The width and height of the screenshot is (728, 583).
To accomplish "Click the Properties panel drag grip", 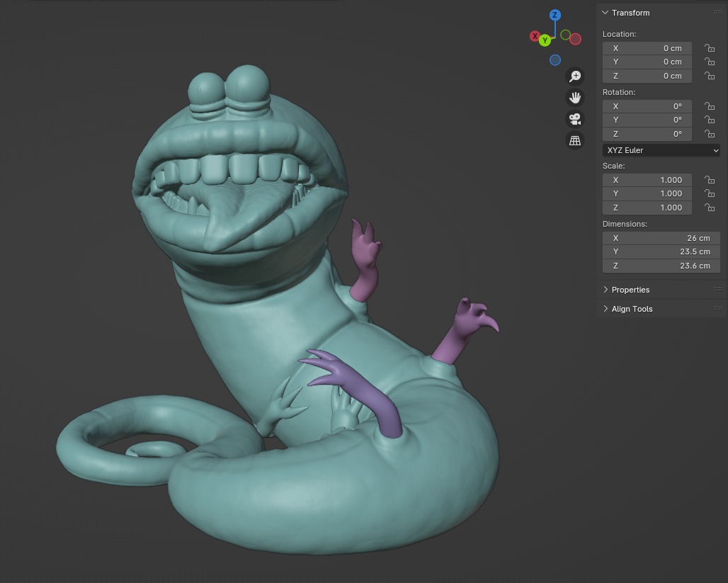I will pyautogui.click(x=718, y=290).
